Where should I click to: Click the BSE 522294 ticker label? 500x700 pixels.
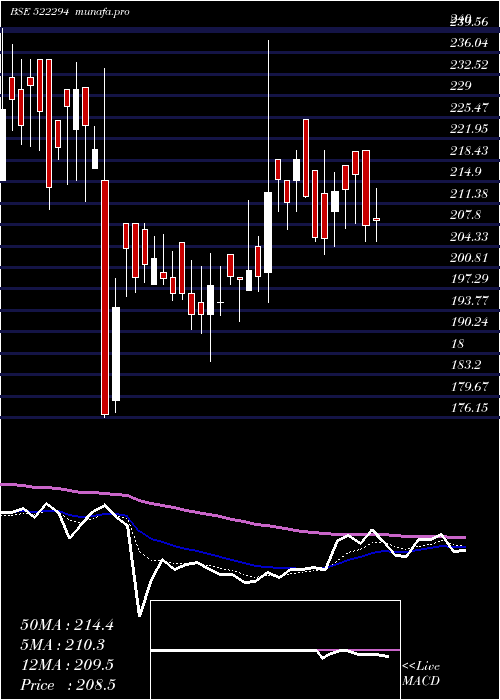click(39, 12)
